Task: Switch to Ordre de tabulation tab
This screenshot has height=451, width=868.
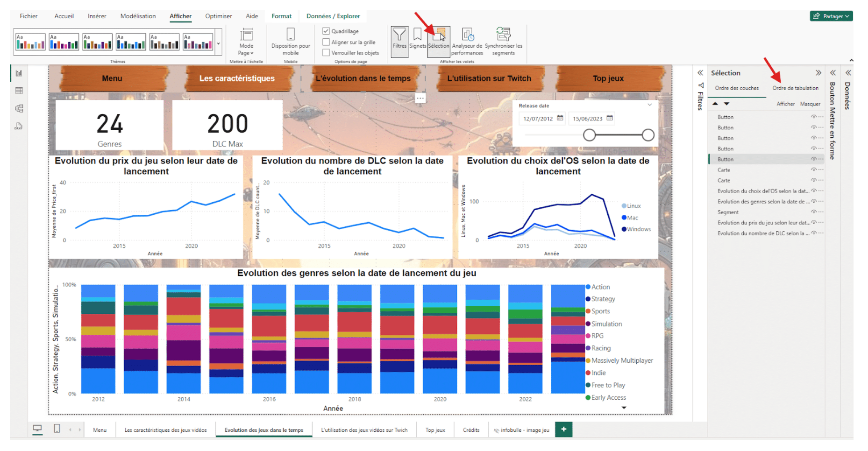Action: pos(795,88)
